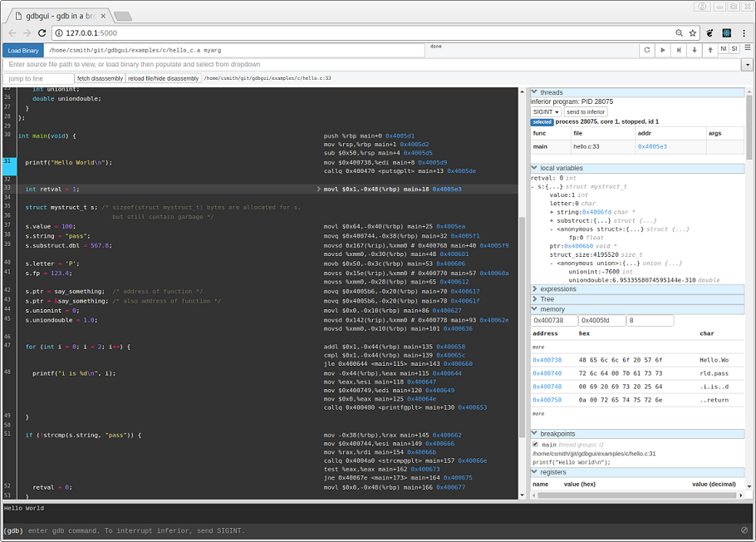Edit memory start address 0x400738 field
Screen dimensions: 756x542
click(x=554, y=320)
